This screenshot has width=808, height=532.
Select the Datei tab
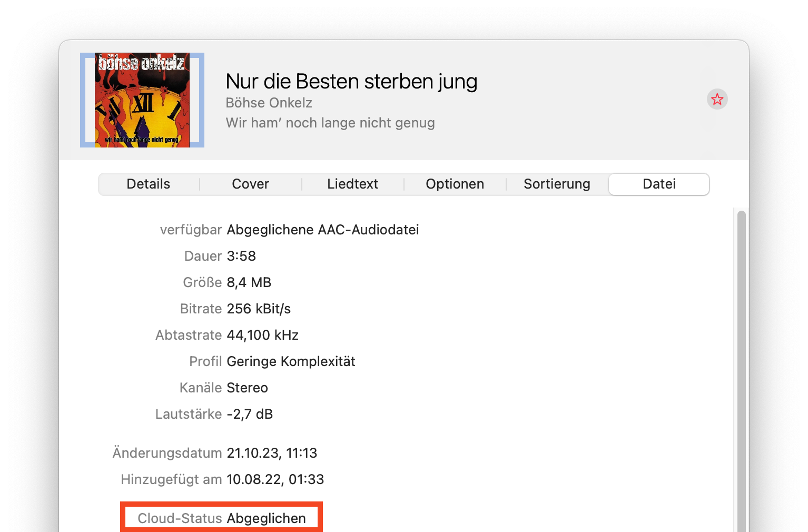point(659,184)
